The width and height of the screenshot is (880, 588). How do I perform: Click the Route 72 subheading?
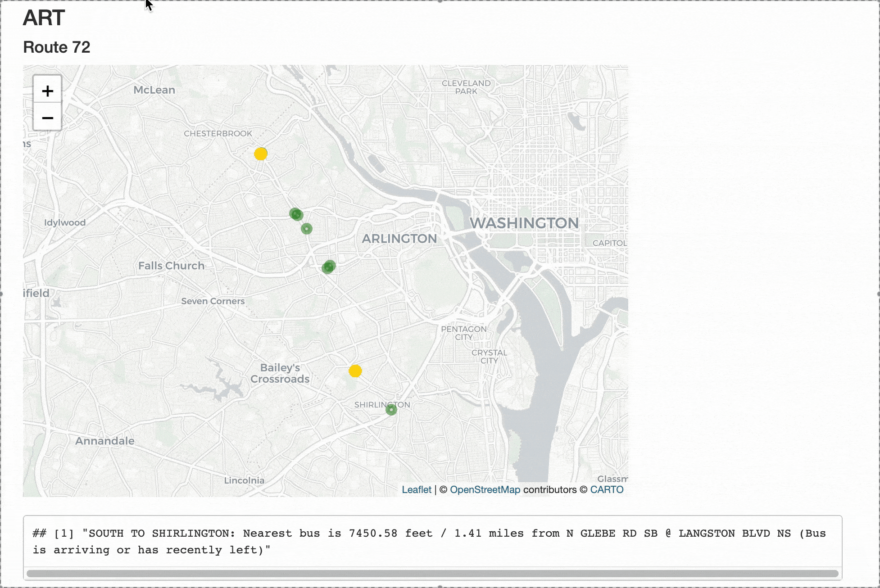(57, 47)
